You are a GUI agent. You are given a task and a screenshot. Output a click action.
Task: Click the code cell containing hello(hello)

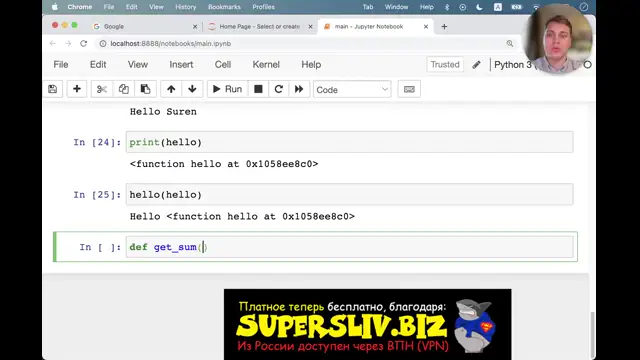pos(349,194)
